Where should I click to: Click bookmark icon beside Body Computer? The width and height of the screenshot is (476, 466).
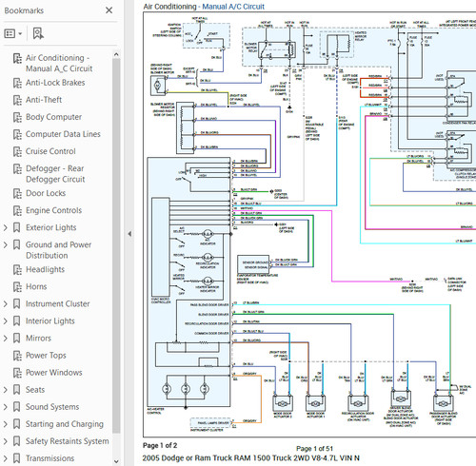[x=17, y=117]
